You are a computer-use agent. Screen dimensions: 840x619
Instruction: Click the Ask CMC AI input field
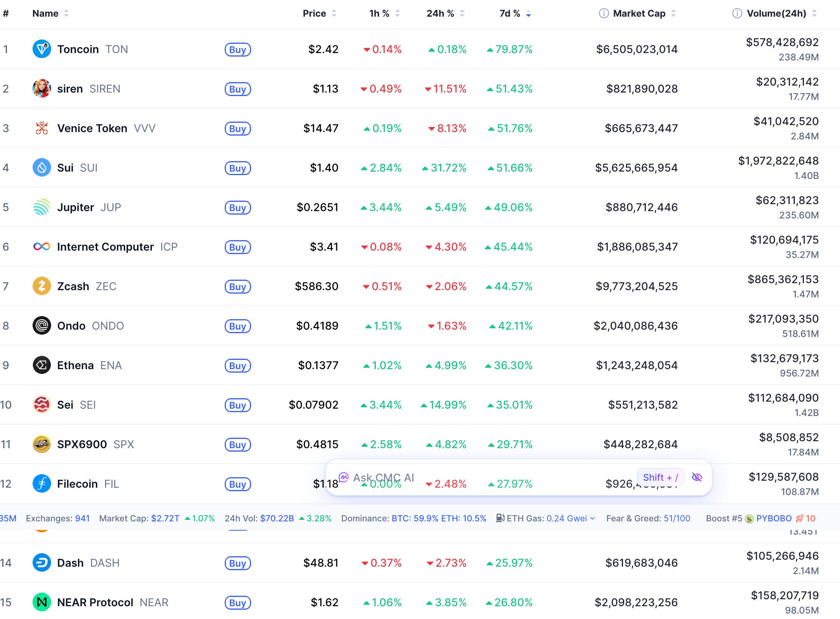tap(484, 477)
